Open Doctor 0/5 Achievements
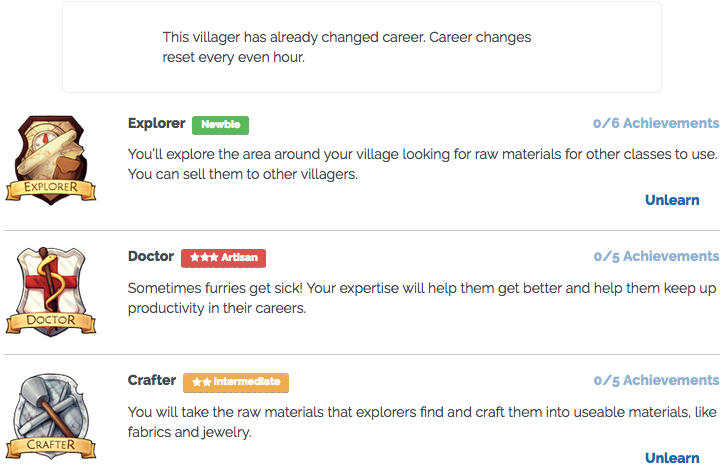Image resolution: width=725 pixels, height=466 pixels. (655, 257)
